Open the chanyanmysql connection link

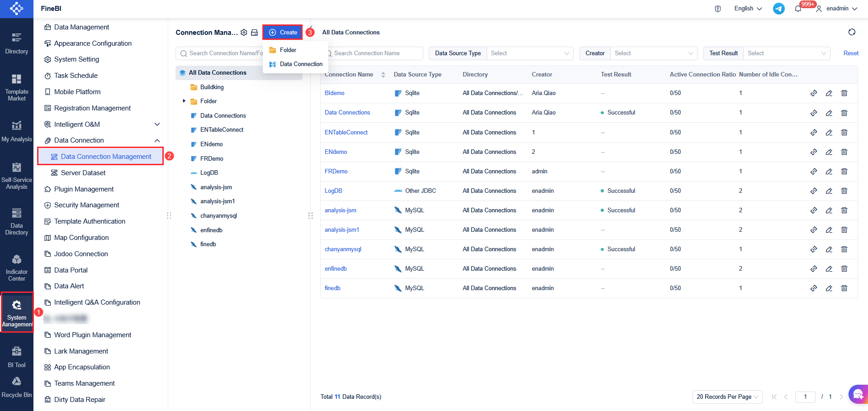[x=343, y=249]
